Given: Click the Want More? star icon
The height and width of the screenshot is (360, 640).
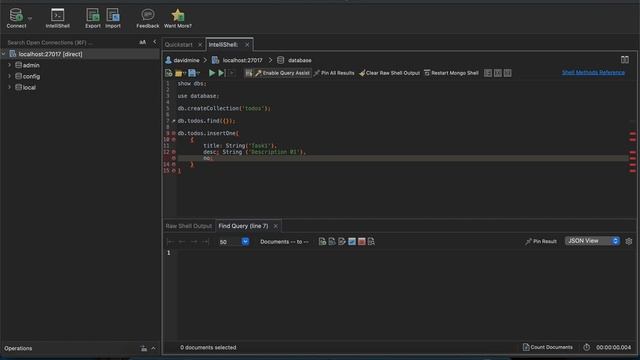Looking at the screenshot, I should 178,18.
